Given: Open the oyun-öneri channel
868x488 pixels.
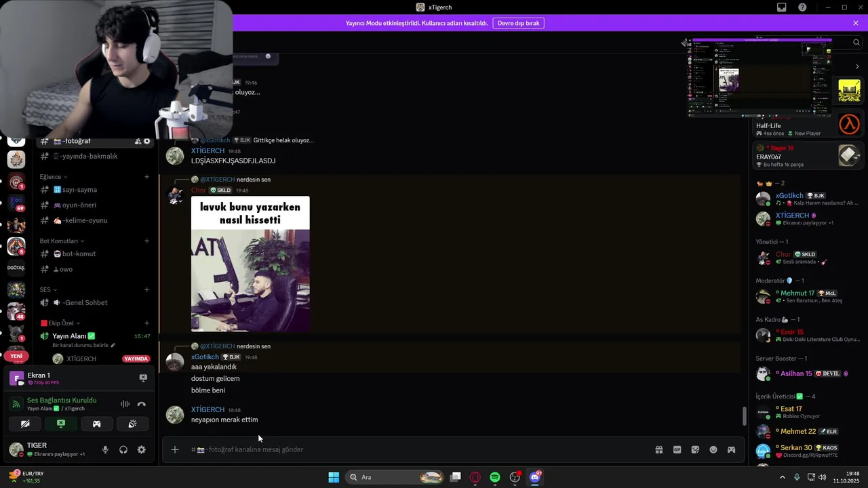Looking at the screenshot, I should point(94,205).
